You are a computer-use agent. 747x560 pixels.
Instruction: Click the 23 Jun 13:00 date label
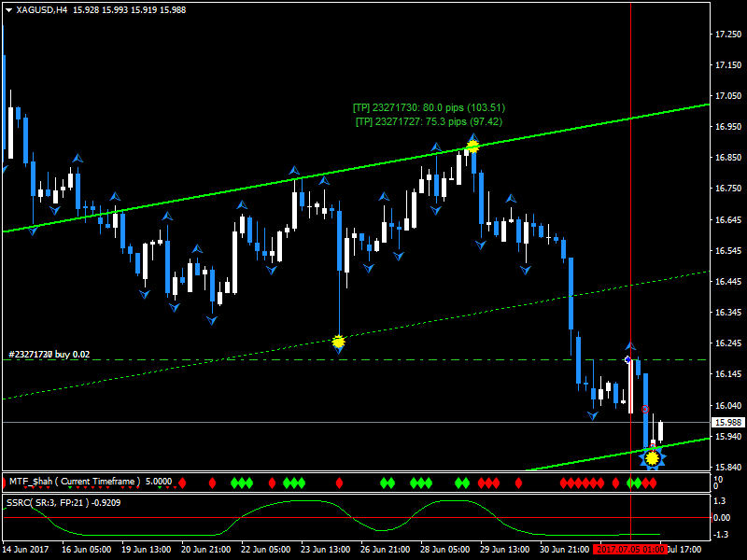pos(325,550)
